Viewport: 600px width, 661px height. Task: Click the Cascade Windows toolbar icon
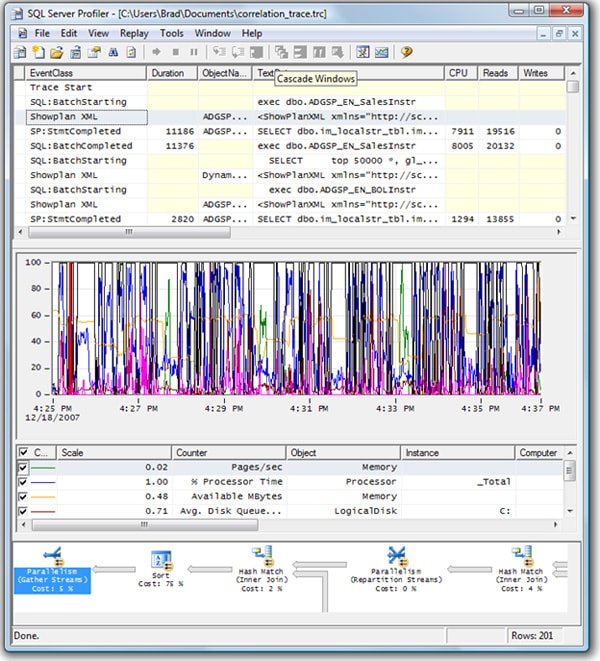(x=281, y=52)
